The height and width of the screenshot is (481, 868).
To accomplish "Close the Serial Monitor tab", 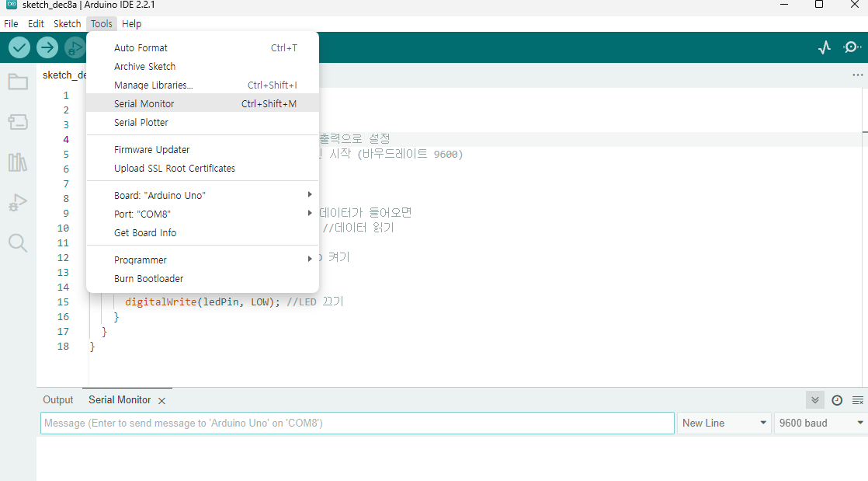I will pos(161,401).
